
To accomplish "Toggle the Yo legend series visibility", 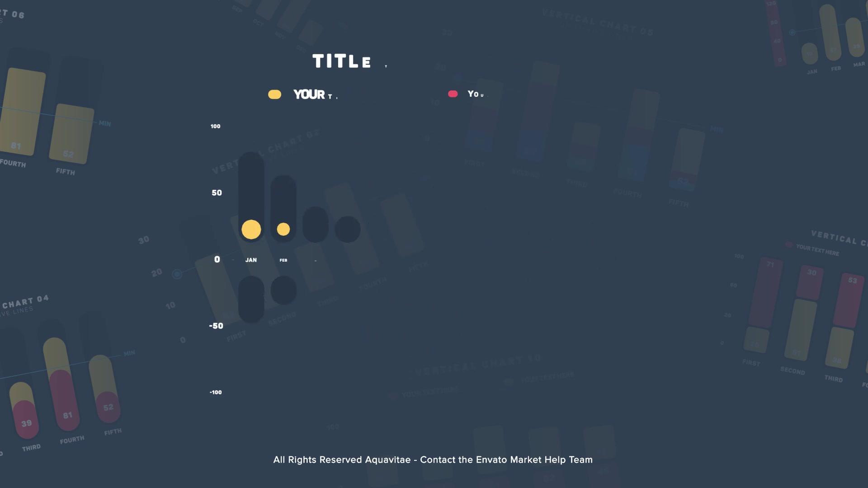I will point(454,94).
